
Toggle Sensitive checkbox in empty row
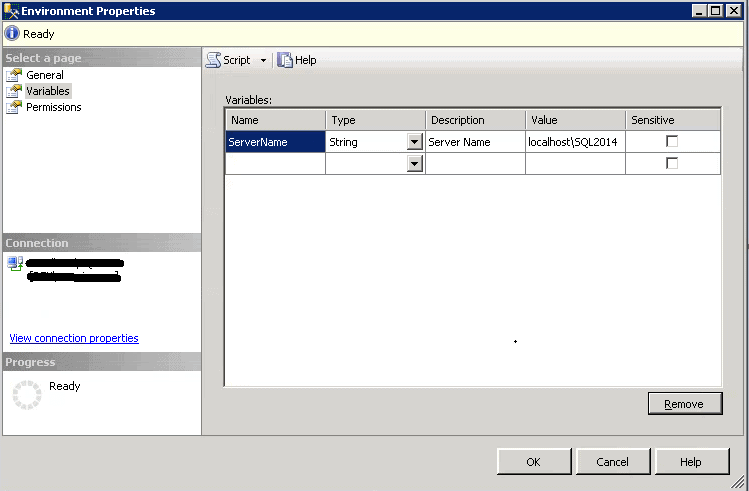[672, 163]
